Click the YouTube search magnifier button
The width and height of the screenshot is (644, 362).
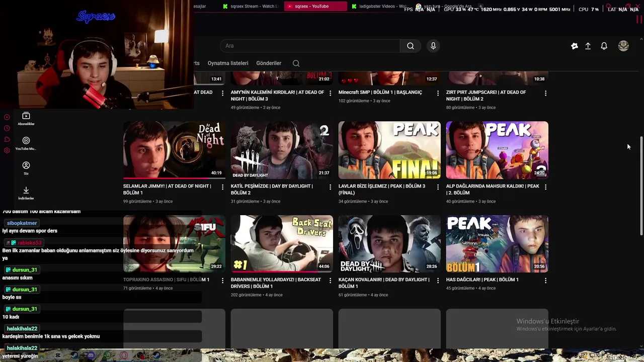pyautogui.click(x=411, y=46)
